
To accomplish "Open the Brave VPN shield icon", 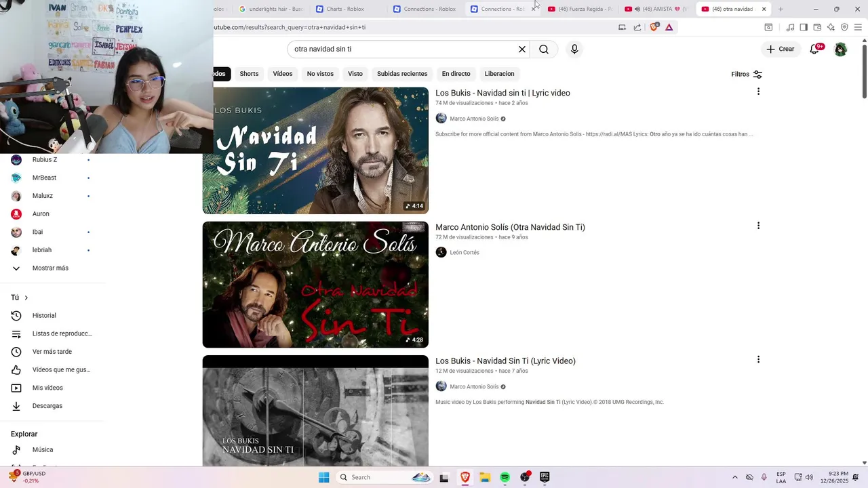I will 844,27.
